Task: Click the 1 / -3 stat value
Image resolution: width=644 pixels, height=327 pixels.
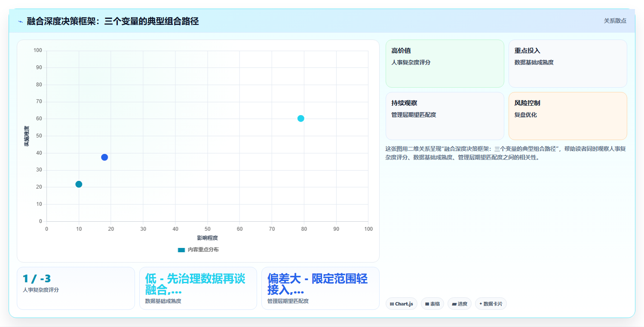Action: pyautogui.click(x=37, y=278)
